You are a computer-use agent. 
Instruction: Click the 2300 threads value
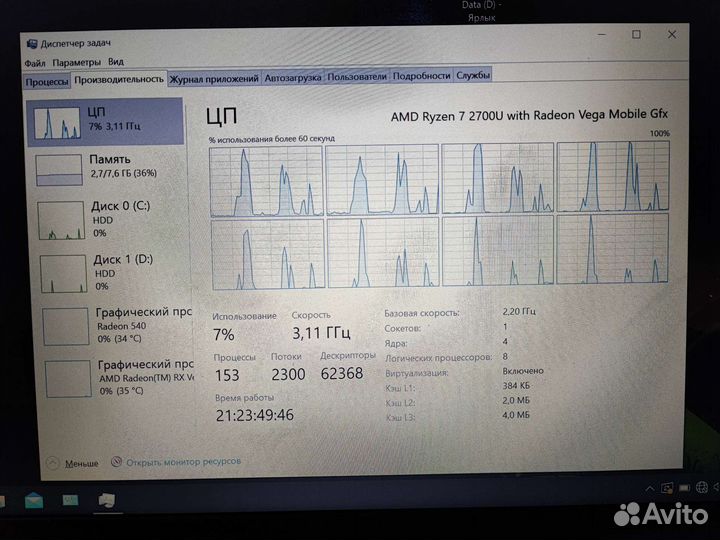[x=288, y=374]
